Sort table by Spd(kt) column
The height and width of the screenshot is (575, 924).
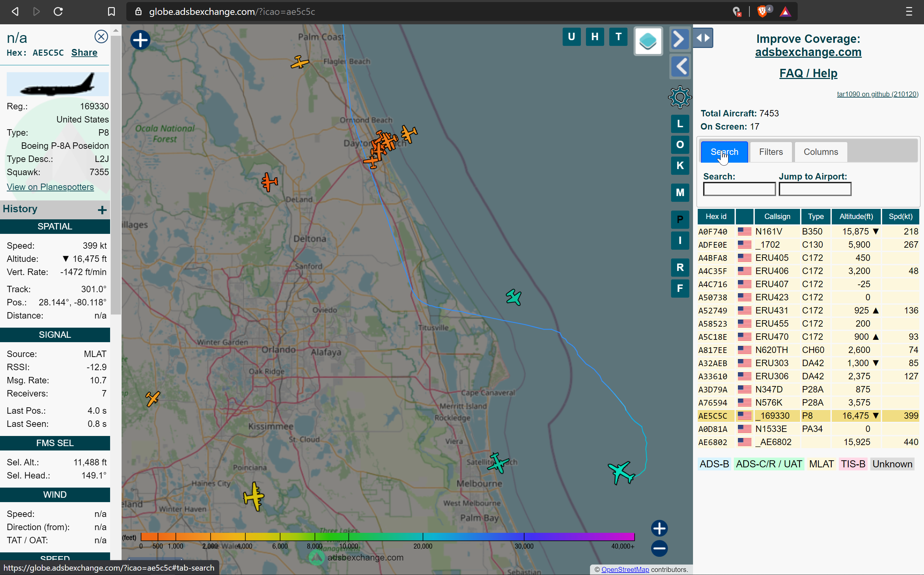(900, 216)
